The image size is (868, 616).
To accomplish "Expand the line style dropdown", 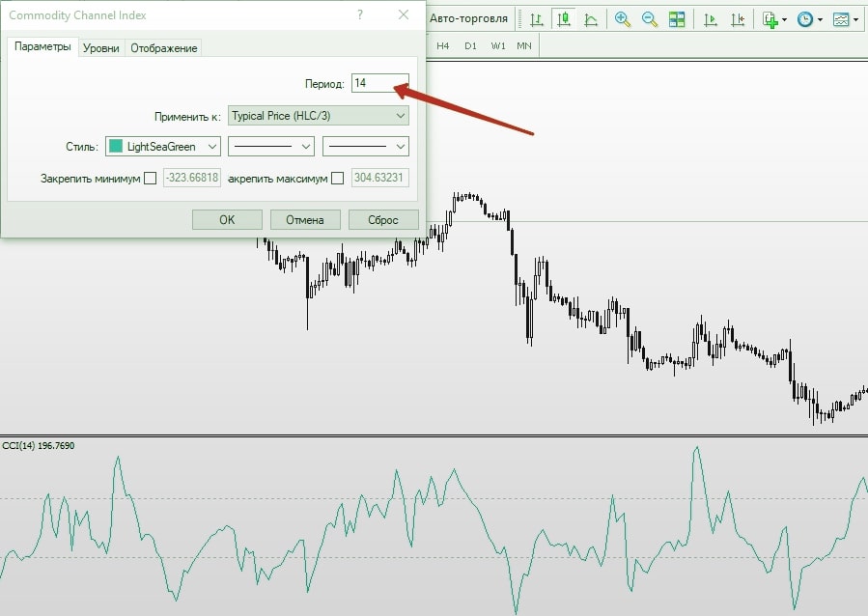I will [271, 147].
